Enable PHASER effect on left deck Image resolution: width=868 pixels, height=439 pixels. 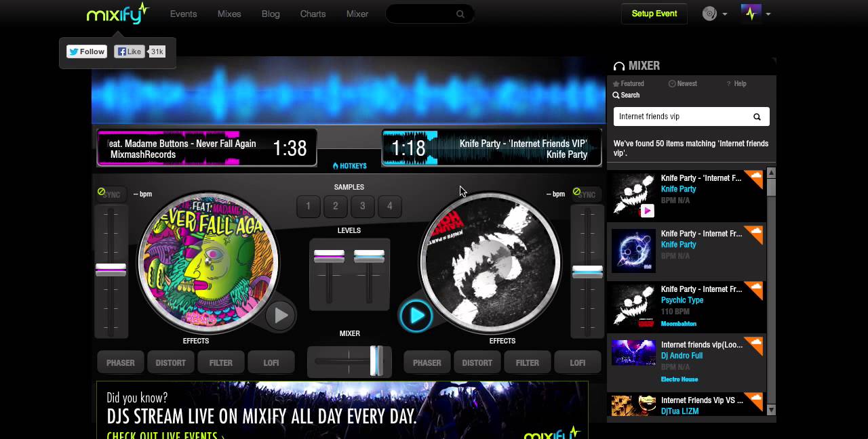[121, 363]
